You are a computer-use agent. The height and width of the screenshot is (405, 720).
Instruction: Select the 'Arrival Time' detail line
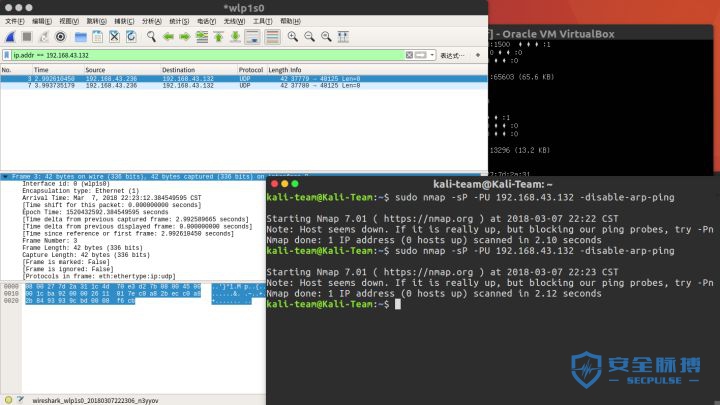click(x=112, y=198)
